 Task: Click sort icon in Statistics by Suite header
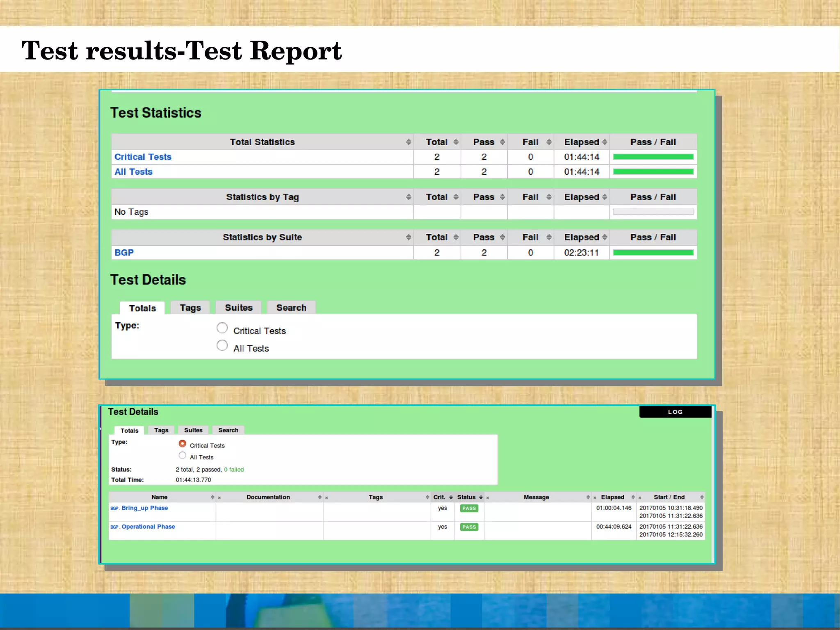(x=408, y=237)
